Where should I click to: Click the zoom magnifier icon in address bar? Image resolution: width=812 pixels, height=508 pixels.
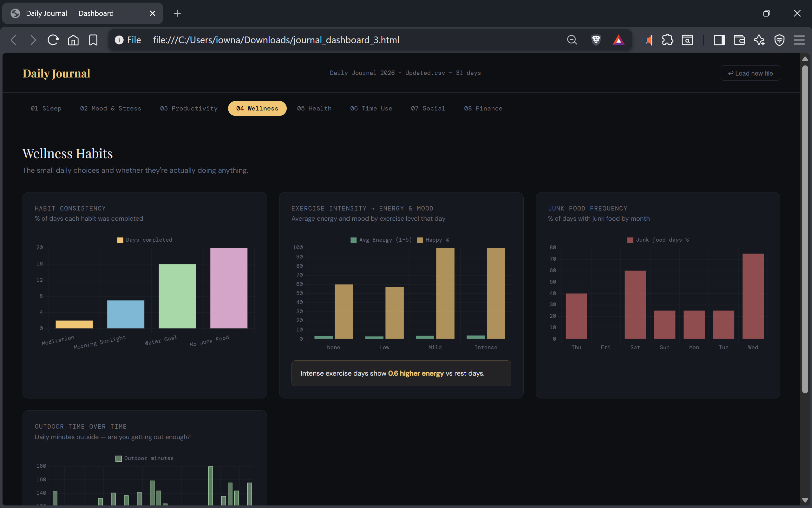pos(572,40)
